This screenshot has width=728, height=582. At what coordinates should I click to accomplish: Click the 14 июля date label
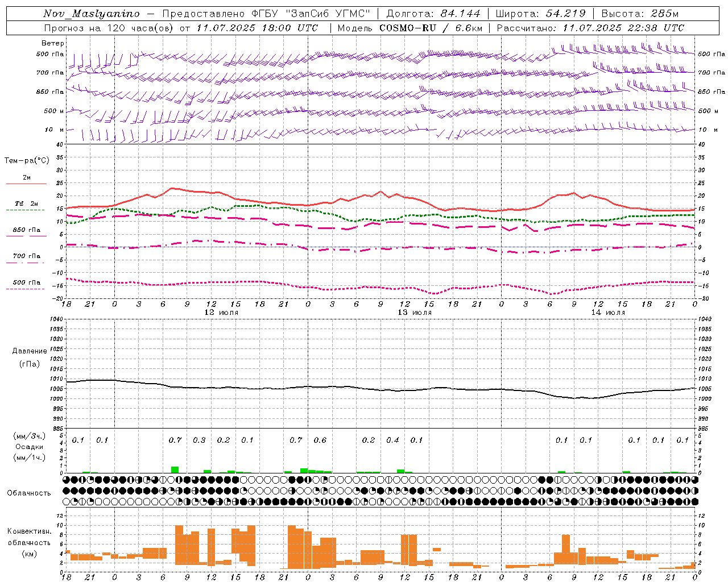608,313
